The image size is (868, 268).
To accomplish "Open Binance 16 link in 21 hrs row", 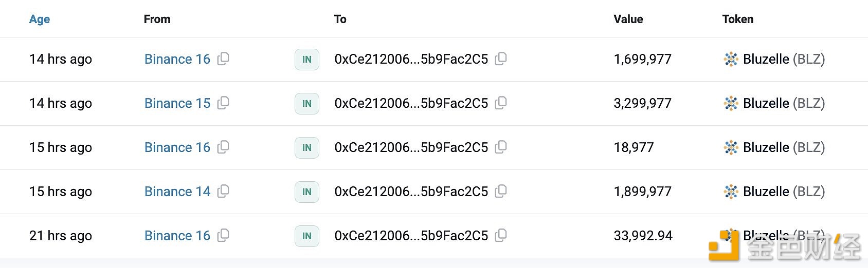I will [177, 236].
